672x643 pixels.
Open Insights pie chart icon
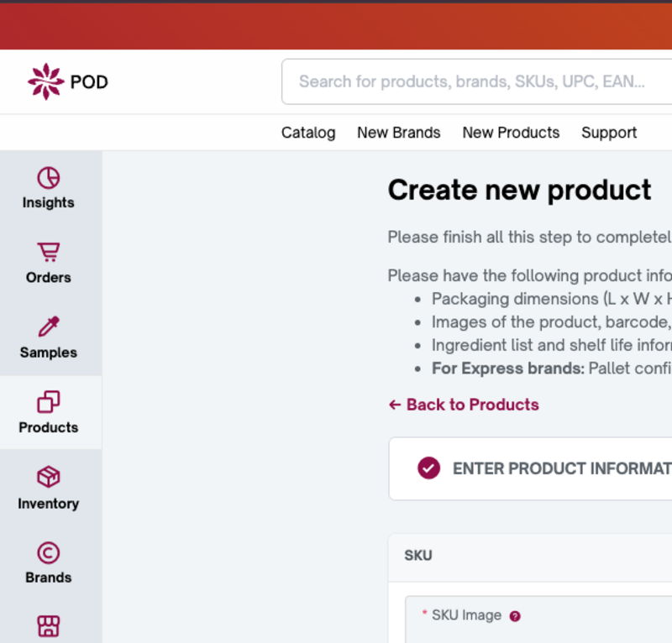(x=48, y=178)
